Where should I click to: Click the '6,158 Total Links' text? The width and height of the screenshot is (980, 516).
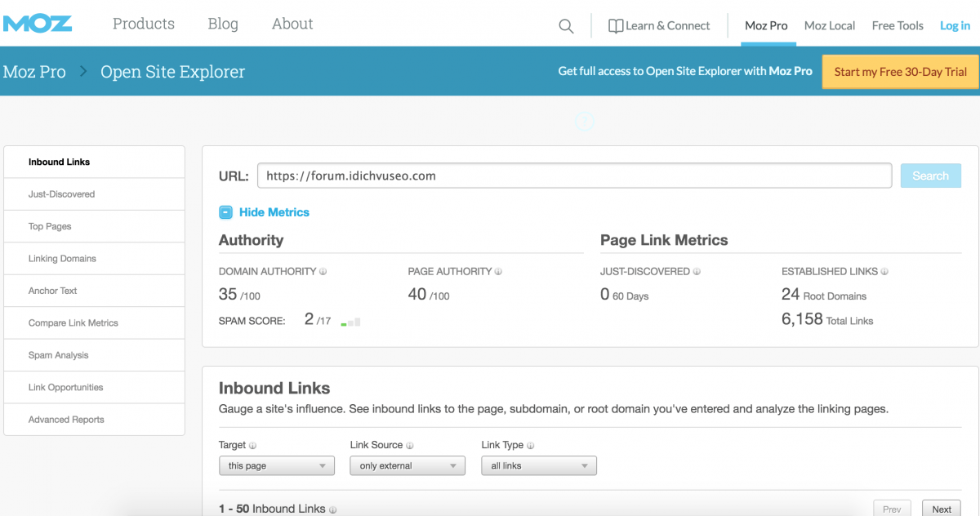tap(827, 319)
